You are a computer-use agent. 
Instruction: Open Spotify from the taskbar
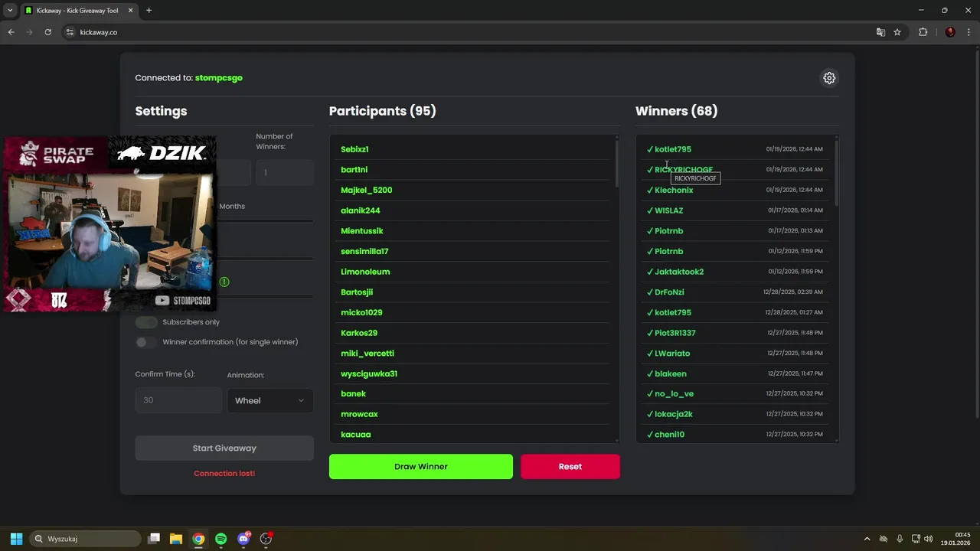[x=220, y=539]
